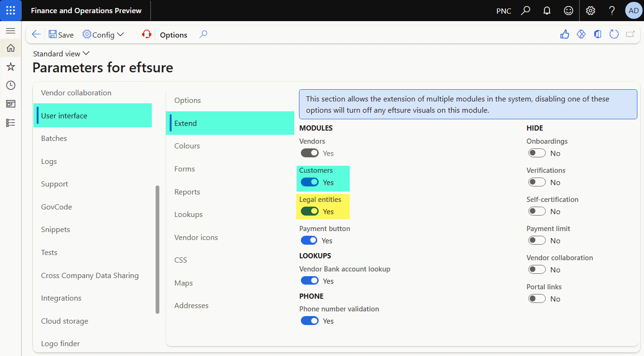
Task: Open the Options action tab
Action: click(173, 35)
